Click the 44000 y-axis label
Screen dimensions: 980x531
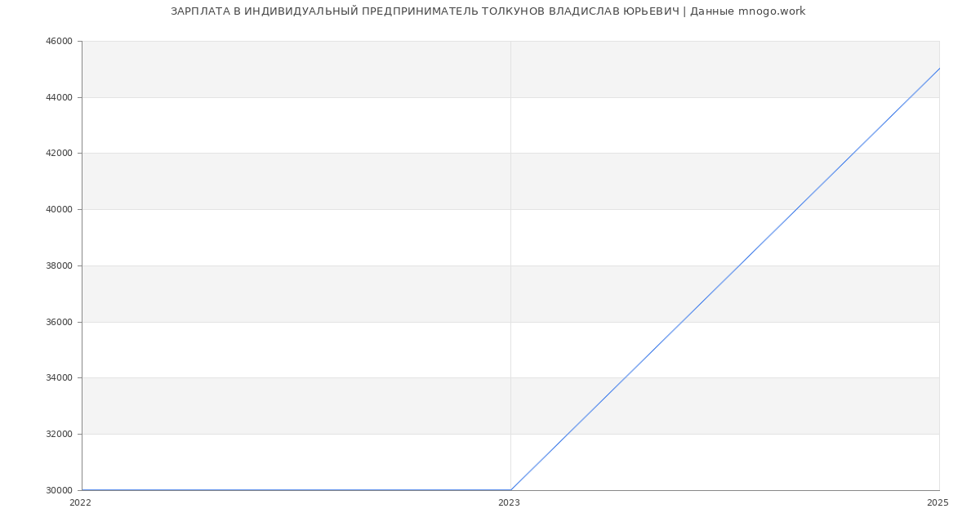pos(59,98)
